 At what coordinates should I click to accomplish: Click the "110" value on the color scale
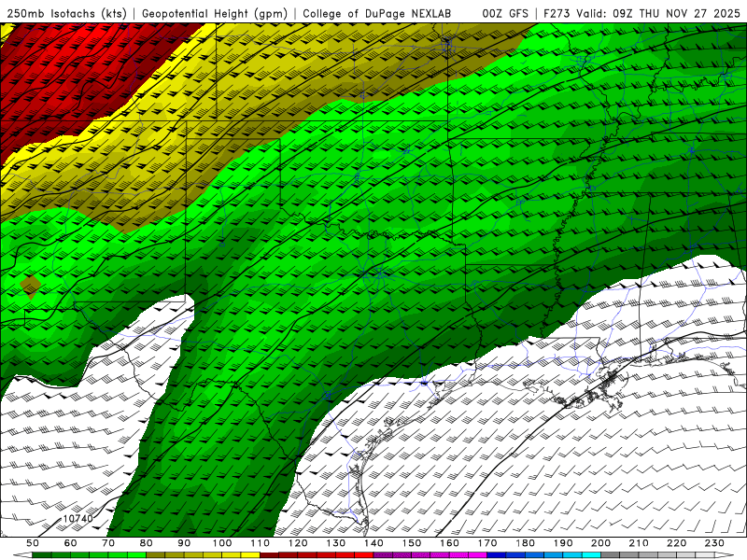tap(260, 543)
